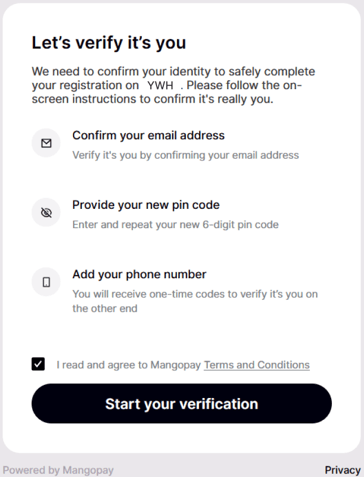Click the crossed-out eye pin code icon
The width and height of the screenshot is (364, 477).
pyautogui.click(x=46, y=212)
